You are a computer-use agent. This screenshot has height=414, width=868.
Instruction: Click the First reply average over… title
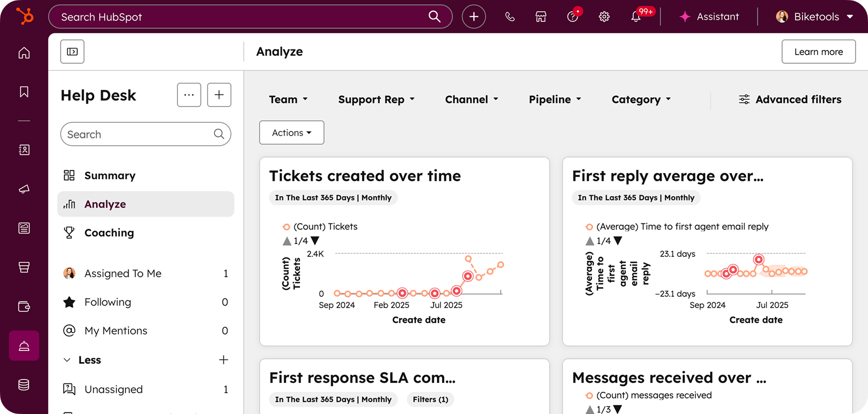(x=668, y=176)
